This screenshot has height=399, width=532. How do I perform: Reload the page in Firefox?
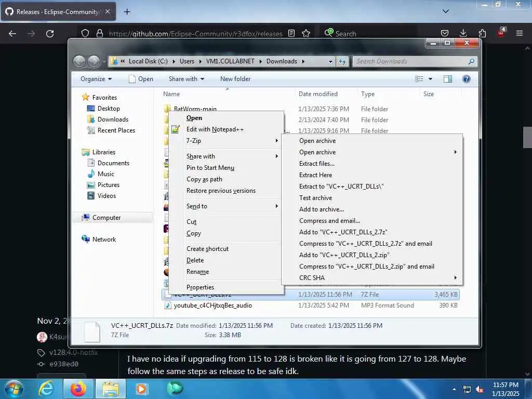pos(50,34)
